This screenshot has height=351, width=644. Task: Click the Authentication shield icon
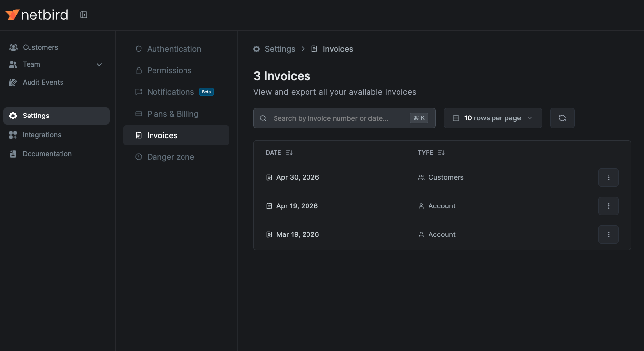[139, 49]
